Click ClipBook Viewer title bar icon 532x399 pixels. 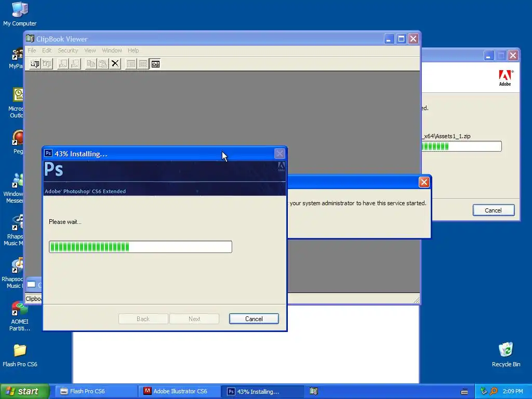tap(30, 38)
